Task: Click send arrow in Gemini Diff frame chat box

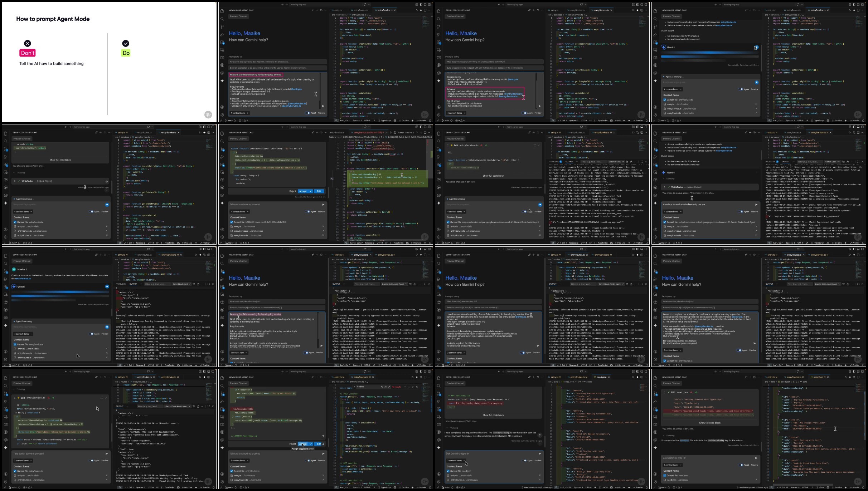Action: pyautogui.click(x=323, y=205)
